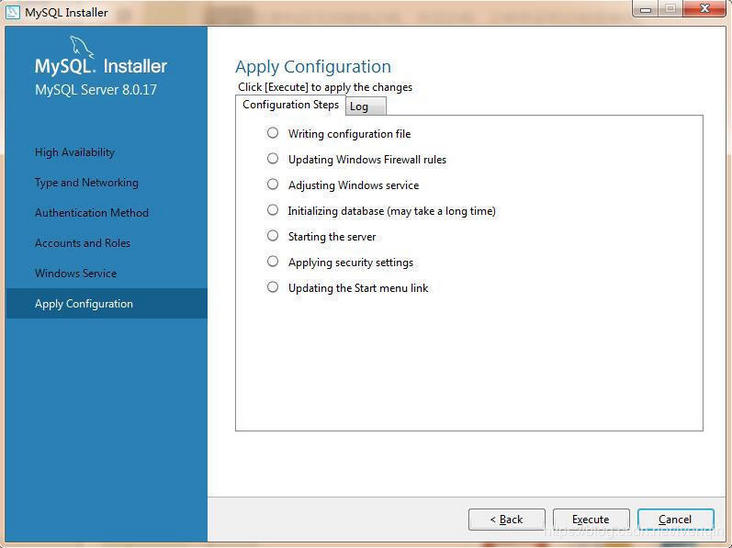Select the Updating Windows Firewall rules circle
The height and width of the screenshot is (548, 732).
(273, 159)
